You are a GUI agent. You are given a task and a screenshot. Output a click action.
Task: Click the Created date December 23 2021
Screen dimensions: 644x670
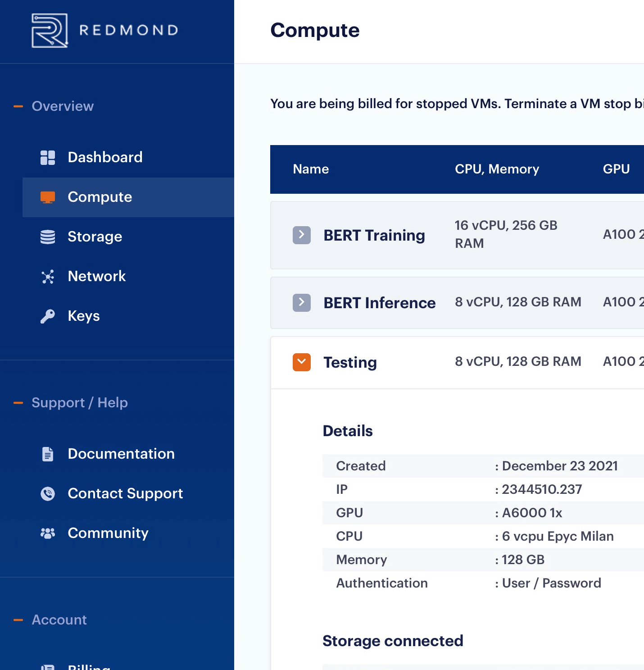560,466
